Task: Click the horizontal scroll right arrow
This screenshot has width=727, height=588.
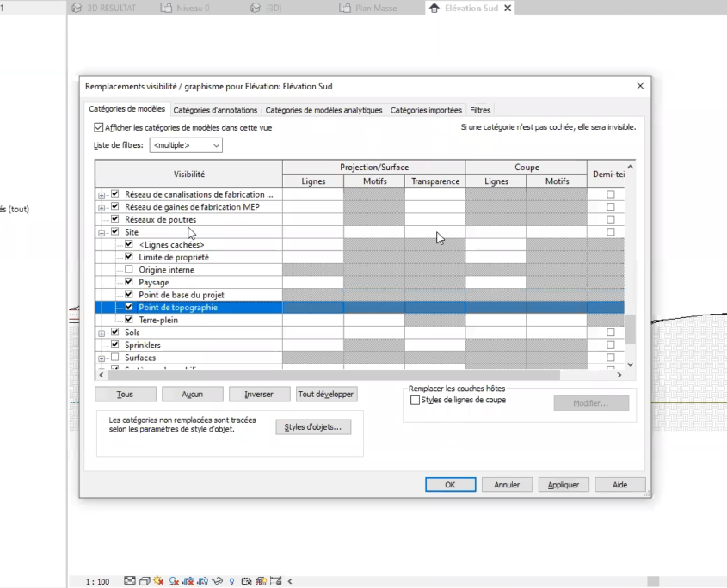Action: coord(619,375)
